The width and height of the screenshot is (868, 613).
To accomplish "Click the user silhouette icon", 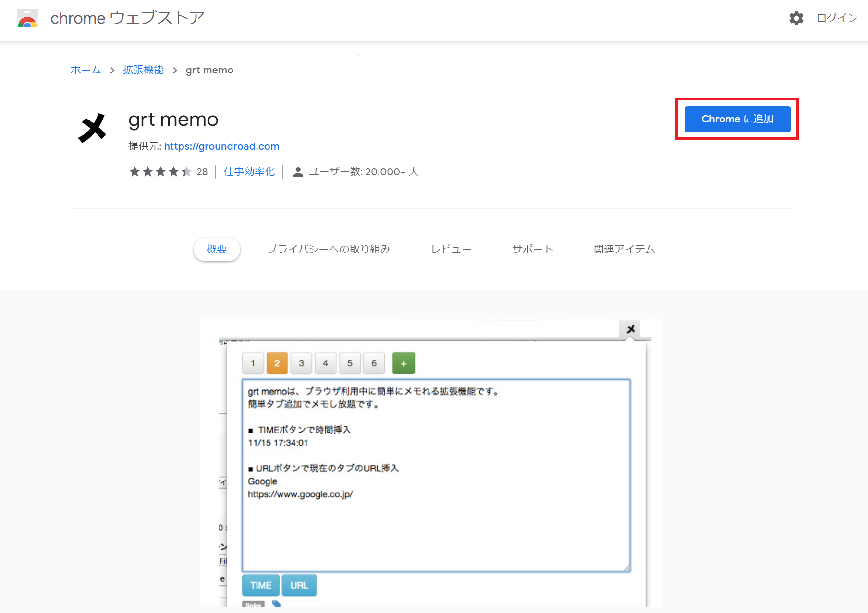I will point(298,172).
